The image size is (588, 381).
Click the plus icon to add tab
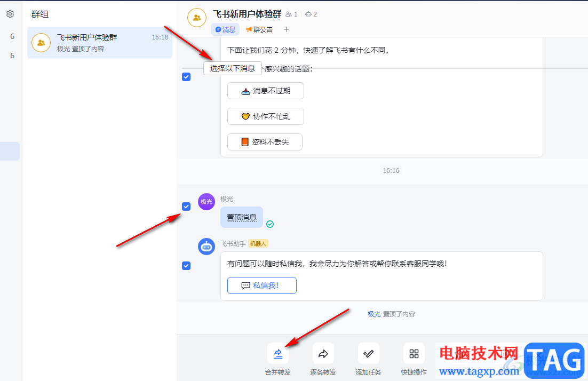[287, 29]
